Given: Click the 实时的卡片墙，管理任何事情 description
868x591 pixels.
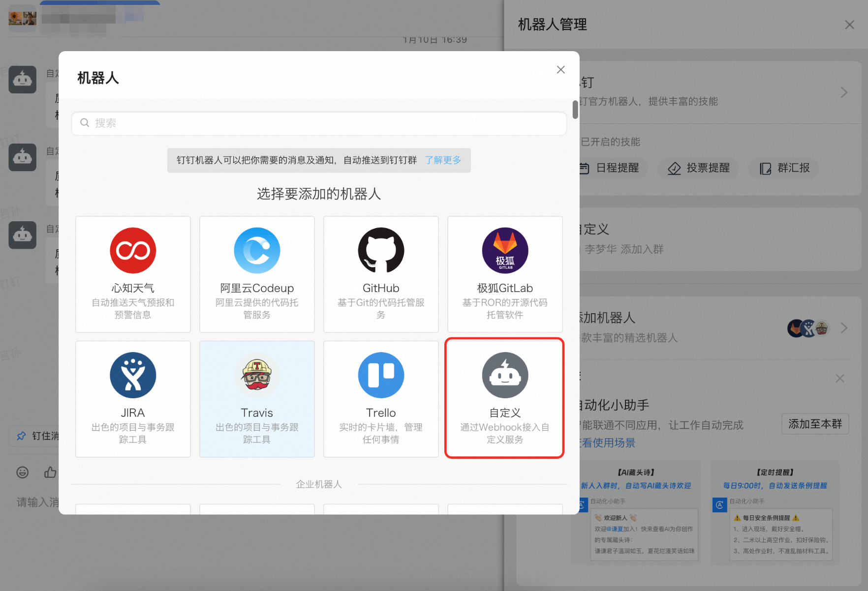Looking at the screenshot, I should (381, 433).
